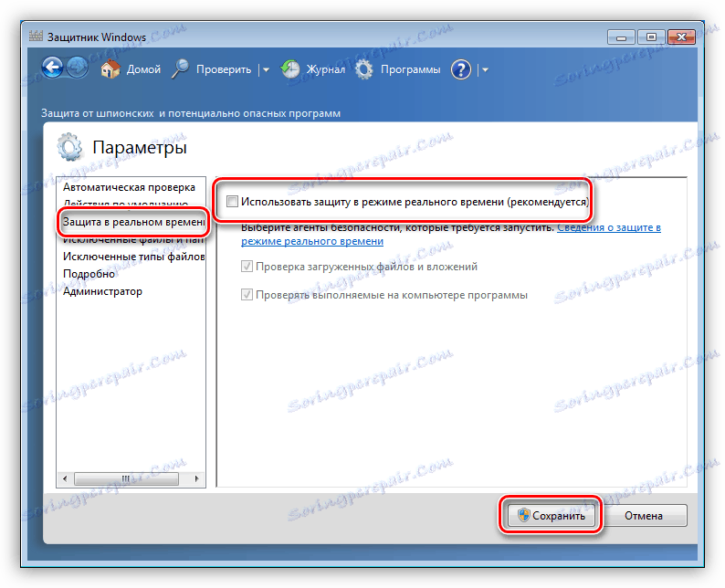This screenshot has height=588, width=725.
Task: Expand the Проверить scan options arrow
Action: 266,69
